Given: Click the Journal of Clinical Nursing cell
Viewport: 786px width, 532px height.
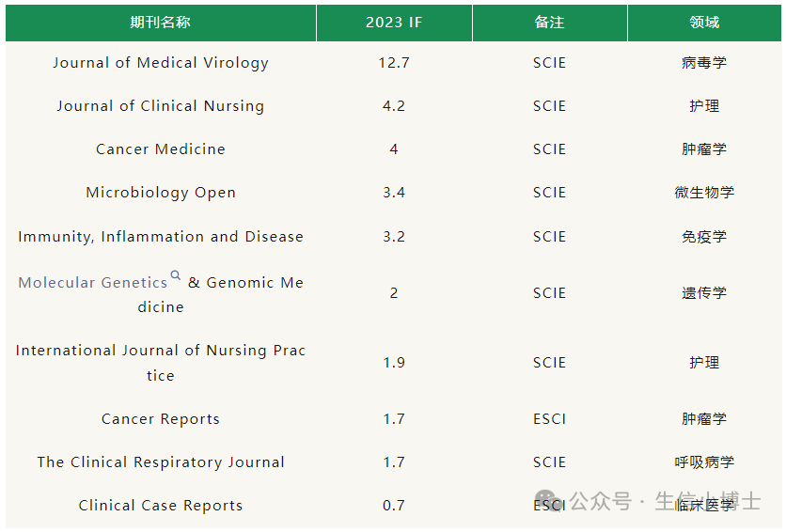Looking at the screenshot, I should [x=161, y=106].
